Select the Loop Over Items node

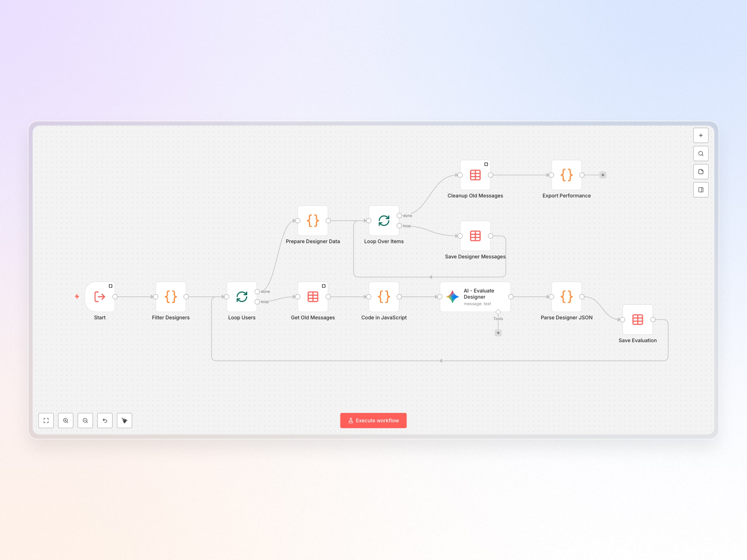(384, 220)
